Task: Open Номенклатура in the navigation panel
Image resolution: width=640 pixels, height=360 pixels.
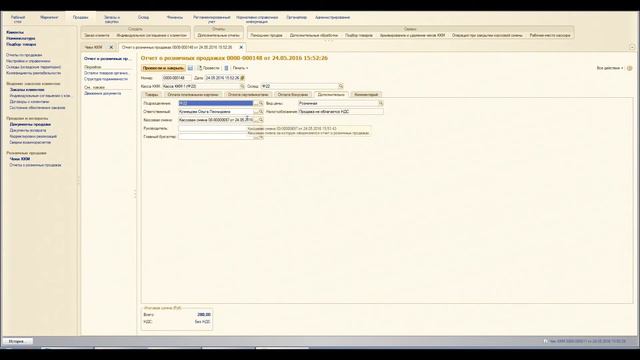Action: pyautogui.click(x=20, y=38)
